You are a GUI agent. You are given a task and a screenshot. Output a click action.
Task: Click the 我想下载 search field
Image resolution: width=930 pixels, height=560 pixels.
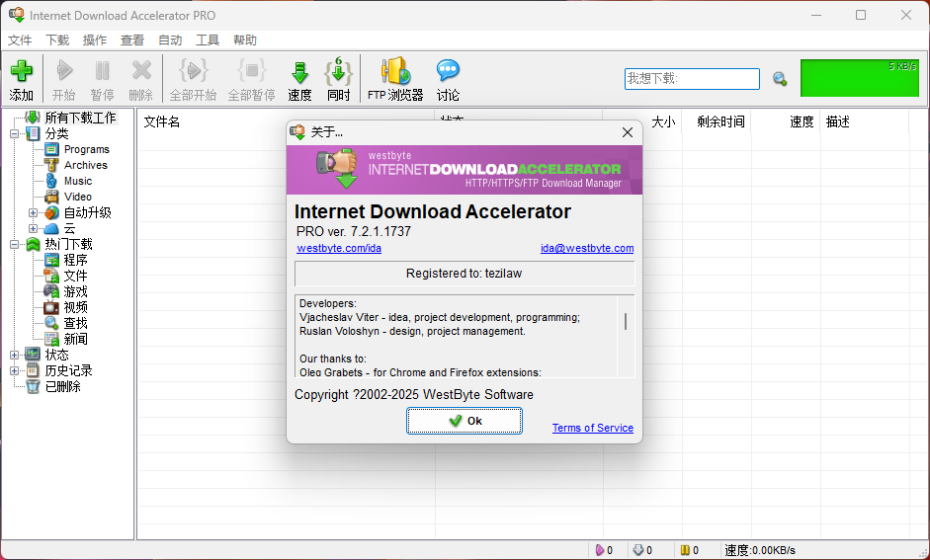[692, 79]
